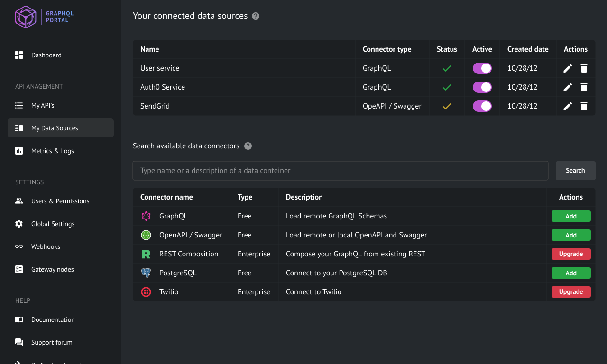The width and height of the screenshot is (607, 364).
Task: Open help for connected data sources
Action: [256, 16]
